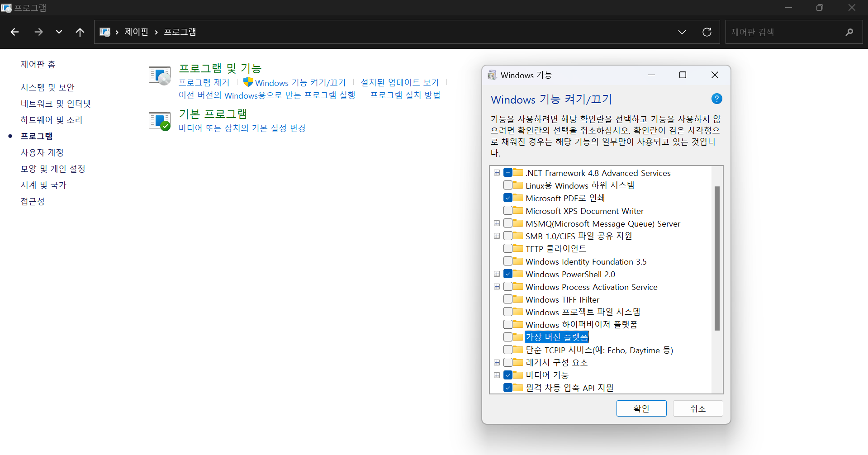This screenshot has height=455, width=868.
Task: Enable Windows Identity Foundation 3.5 checkbox
Action: point(508,261)
